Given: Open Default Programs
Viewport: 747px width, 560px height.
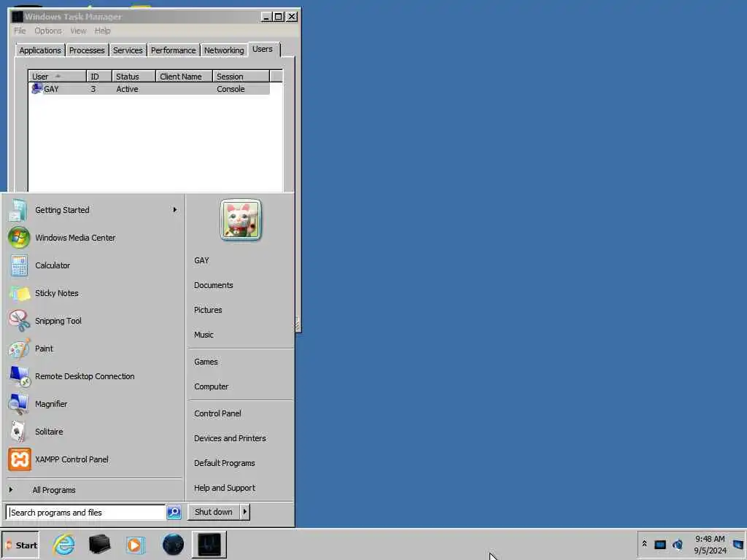Looking at the screenshot, I should [225, 463].
